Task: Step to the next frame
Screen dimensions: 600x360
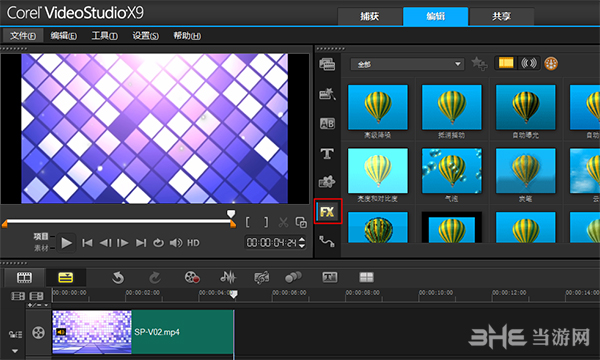Action: click(x=122, y=243)
